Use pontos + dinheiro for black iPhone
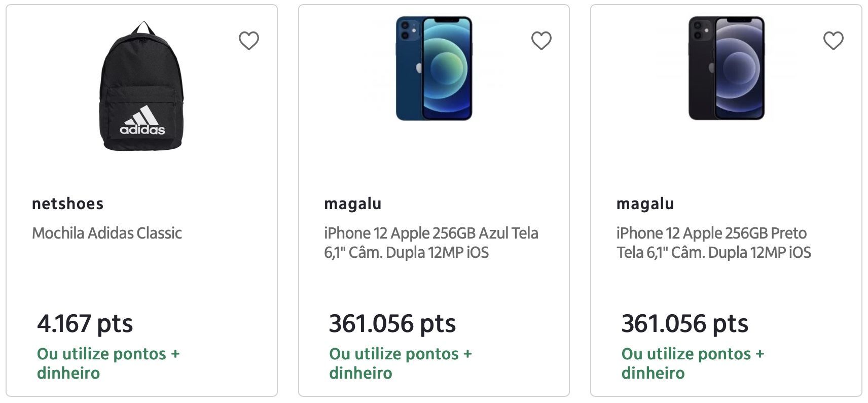 coord(693,363)
